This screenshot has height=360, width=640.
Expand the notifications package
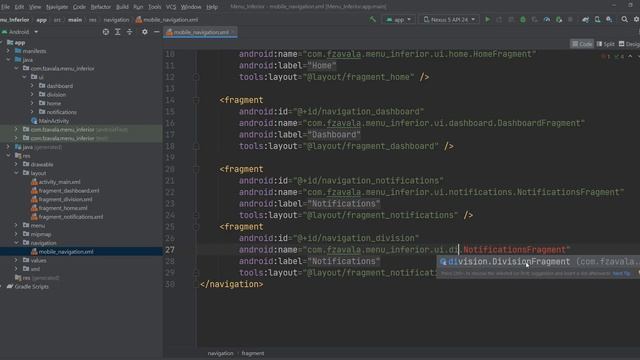click(x=32, y=112)
